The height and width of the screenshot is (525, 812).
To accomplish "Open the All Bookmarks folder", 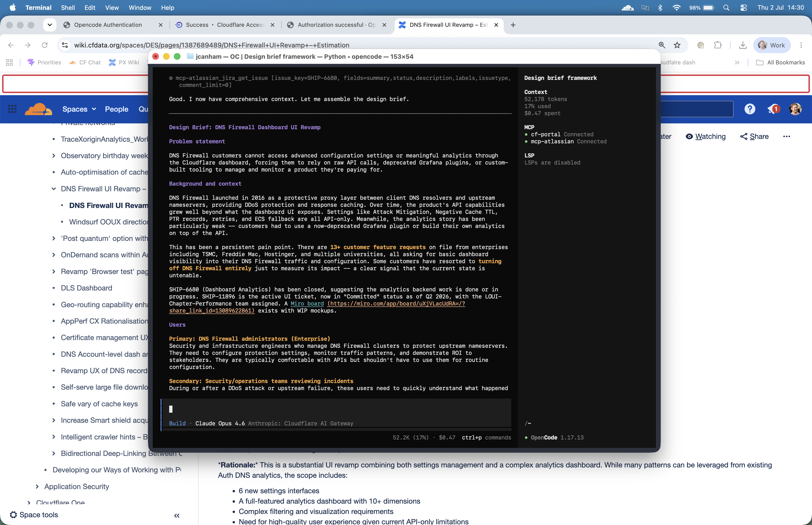I will coord(780,62).
